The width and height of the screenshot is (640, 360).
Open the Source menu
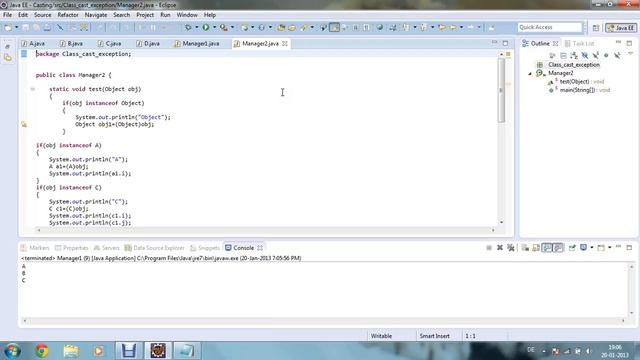42,15
